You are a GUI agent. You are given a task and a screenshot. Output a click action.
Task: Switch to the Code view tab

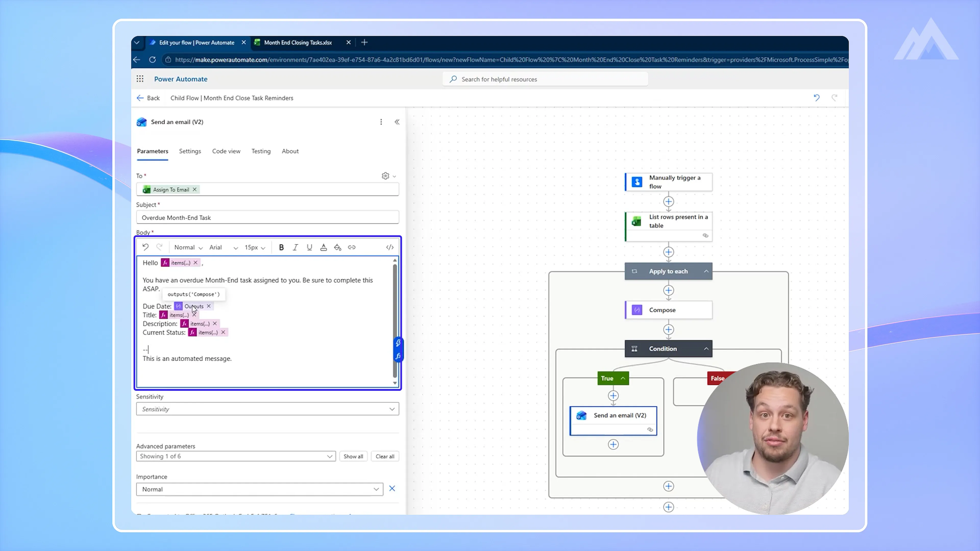226,151
